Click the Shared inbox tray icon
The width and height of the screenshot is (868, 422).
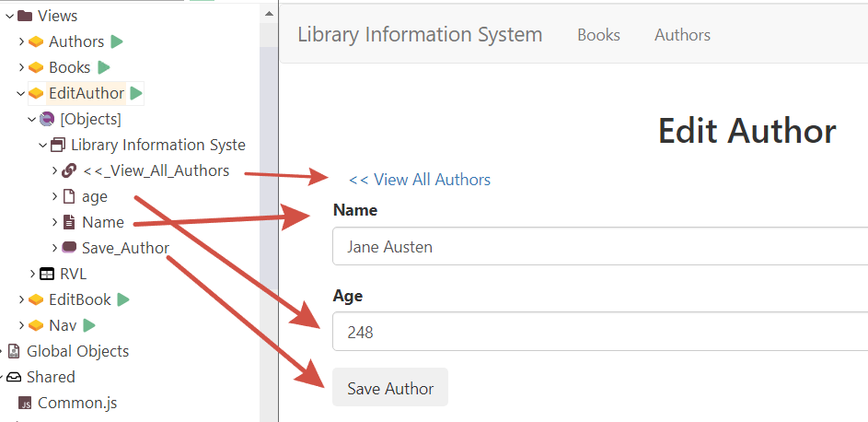coord(15,377)
